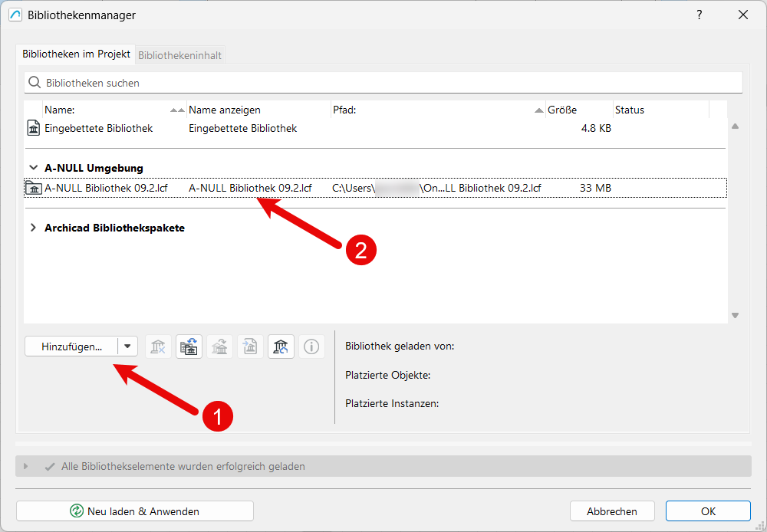This screenshot has width=767, height=532.
Task: Click the Status column header
Action: [660, 110]
